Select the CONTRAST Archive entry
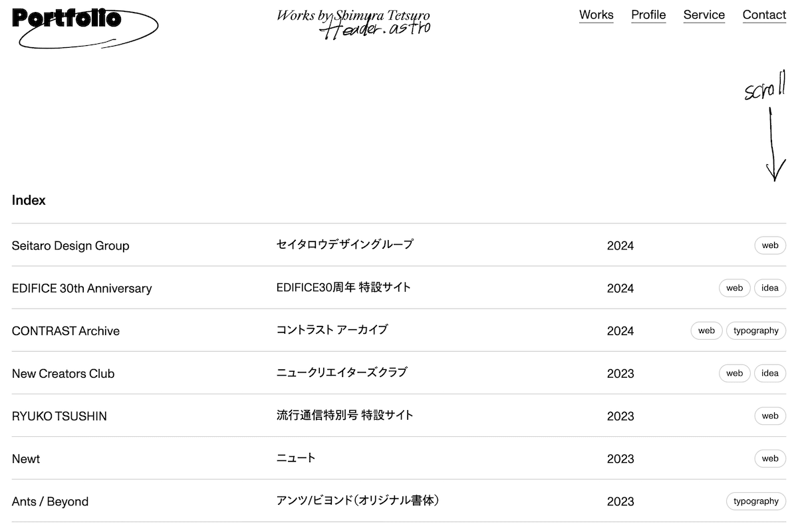 [x=399, y=331]
